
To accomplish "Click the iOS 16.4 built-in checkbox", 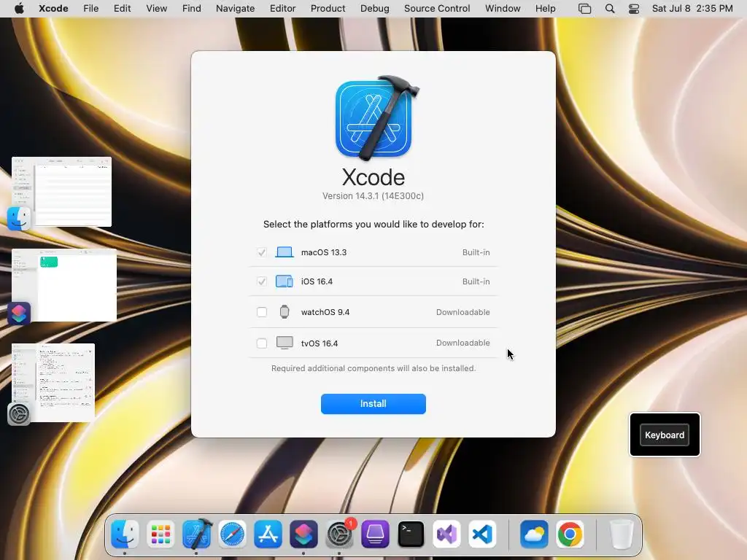I will click(262, 281).
